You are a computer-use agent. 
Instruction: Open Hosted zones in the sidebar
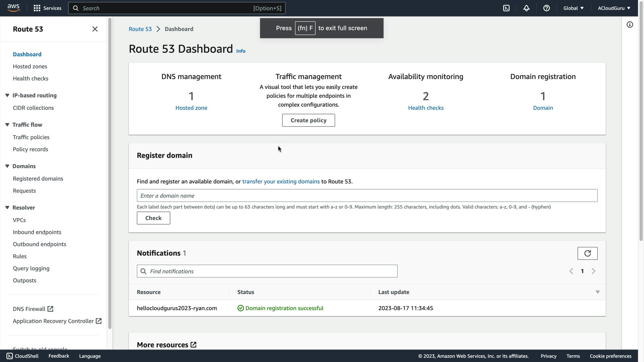30,66
